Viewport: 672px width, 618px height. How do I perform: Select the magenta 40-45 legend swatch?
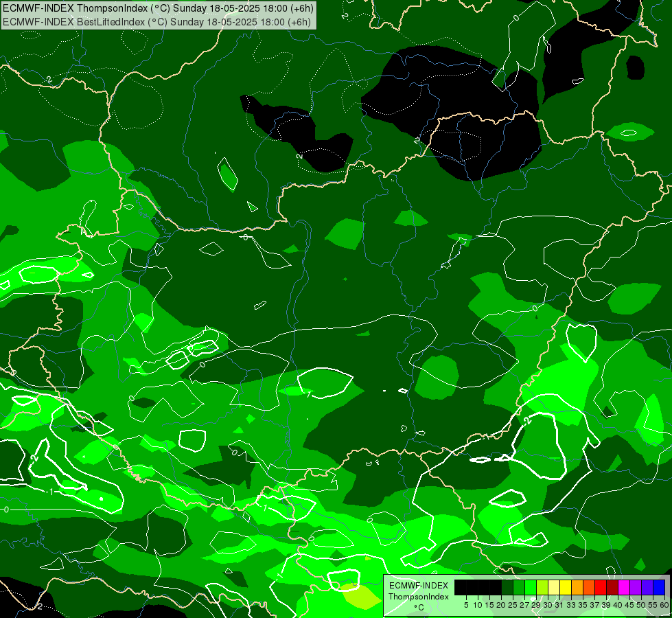coord(624,587)
